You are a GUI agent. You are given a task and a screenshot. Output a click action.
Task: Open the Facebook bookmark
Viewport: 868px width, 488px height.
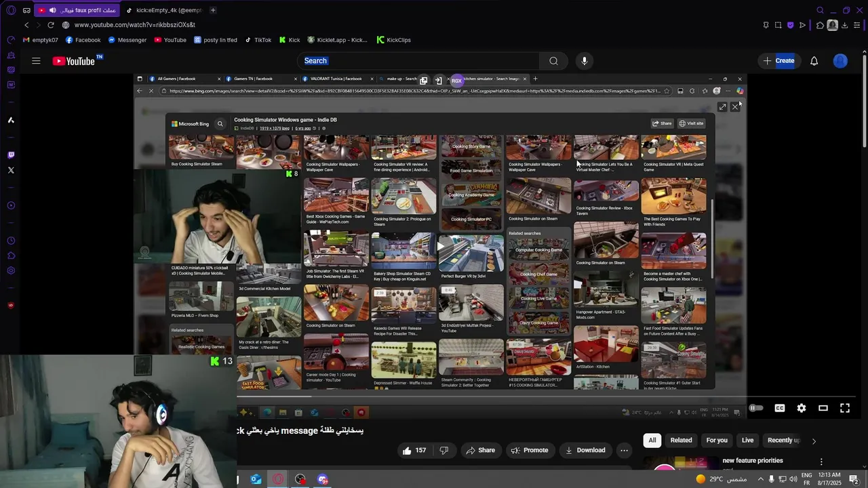pyautogui.click(x=83, y=40)
